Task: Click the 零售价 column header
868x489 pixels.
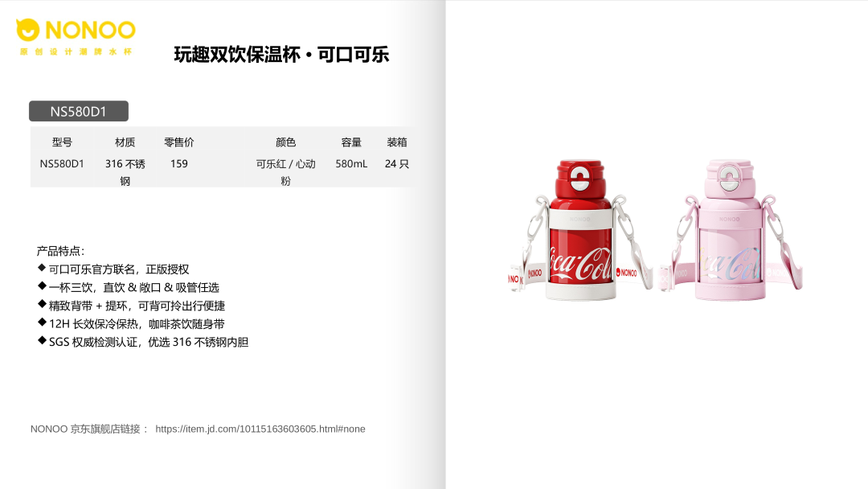Action: [x=178, y=142]
